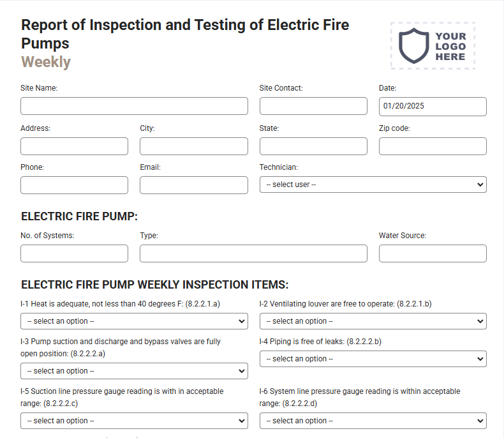
Task: Click the No. of Systems field
Action: click(x=74, y=253)
